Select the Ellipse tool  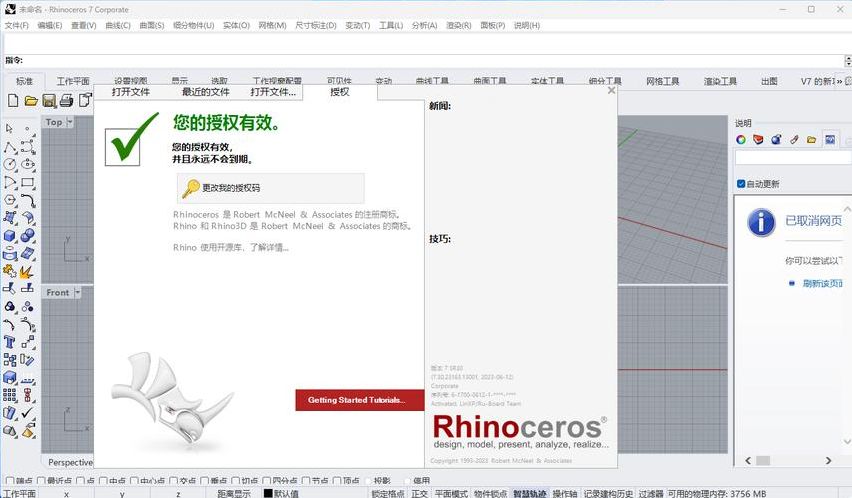28,165
